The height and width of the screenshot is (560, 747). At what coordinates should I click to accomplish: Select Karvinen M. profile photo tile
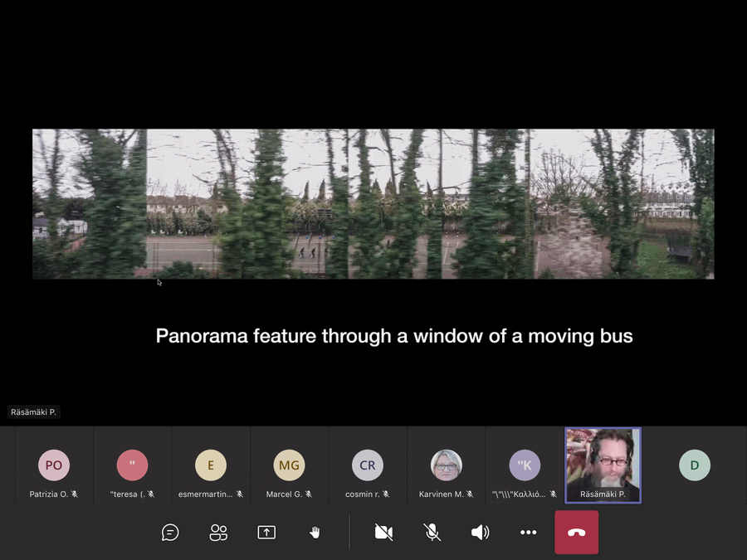(447, 465)
